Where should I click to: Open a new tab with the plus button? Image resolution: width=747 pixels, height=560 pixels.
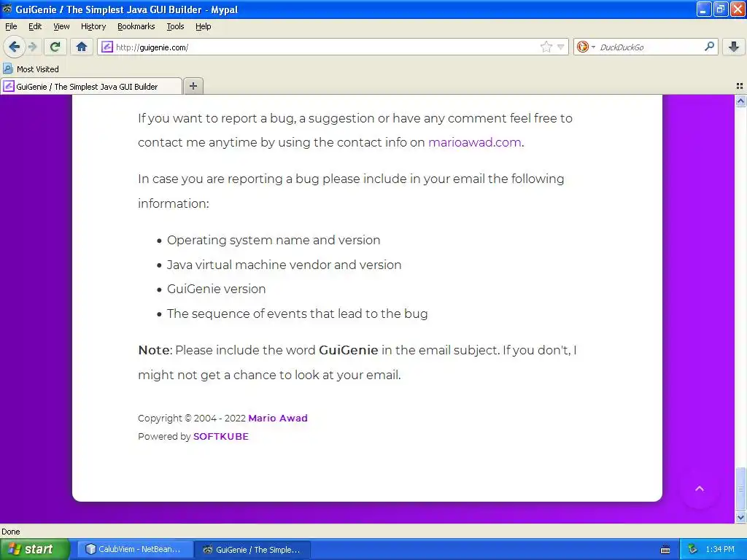coord(193,86)
